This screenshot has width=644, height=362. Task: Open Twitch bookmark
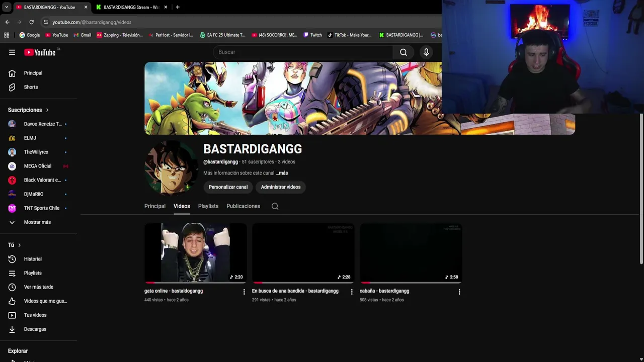coord(312,35)
